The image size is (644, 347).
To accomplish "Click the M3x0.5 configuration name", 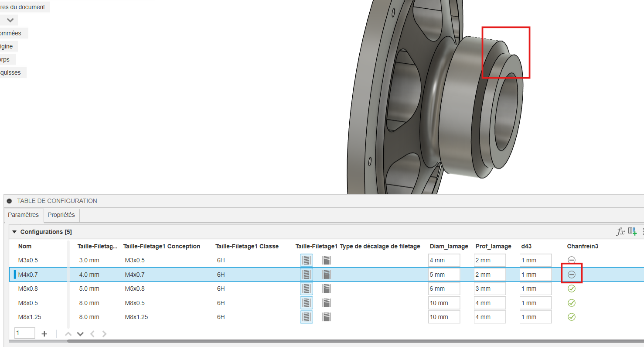I will pyautogui.click(x=28, y=260).
